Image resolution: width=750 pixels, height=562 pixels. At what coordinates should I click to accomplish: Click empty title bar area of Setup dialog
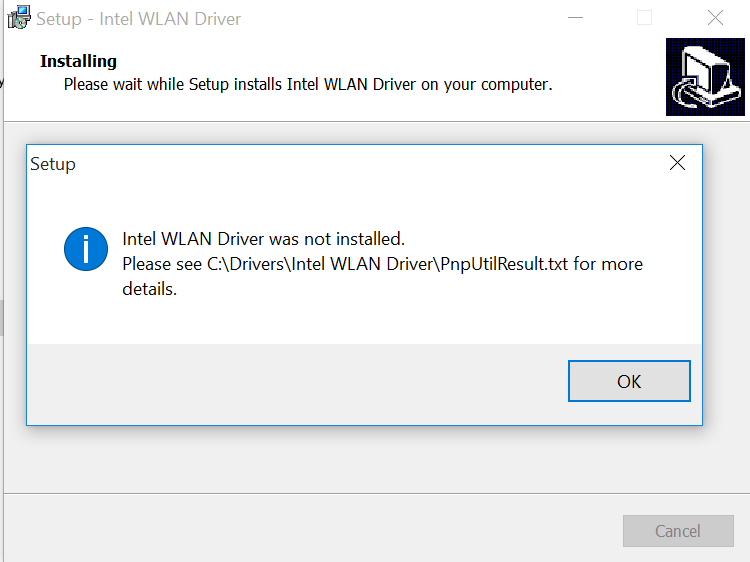pos(360,163)
